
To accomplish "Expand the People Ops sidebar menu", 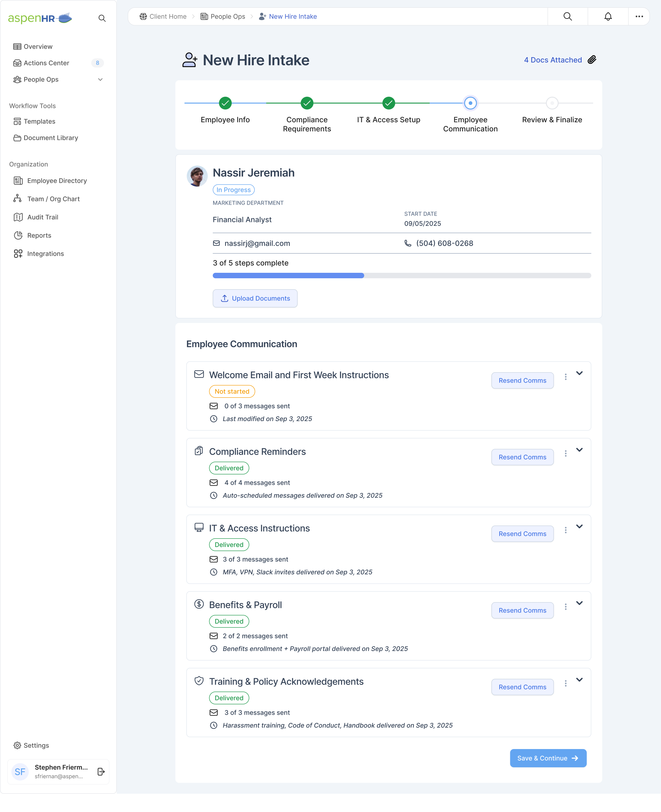I will click(x=100, y=80).
